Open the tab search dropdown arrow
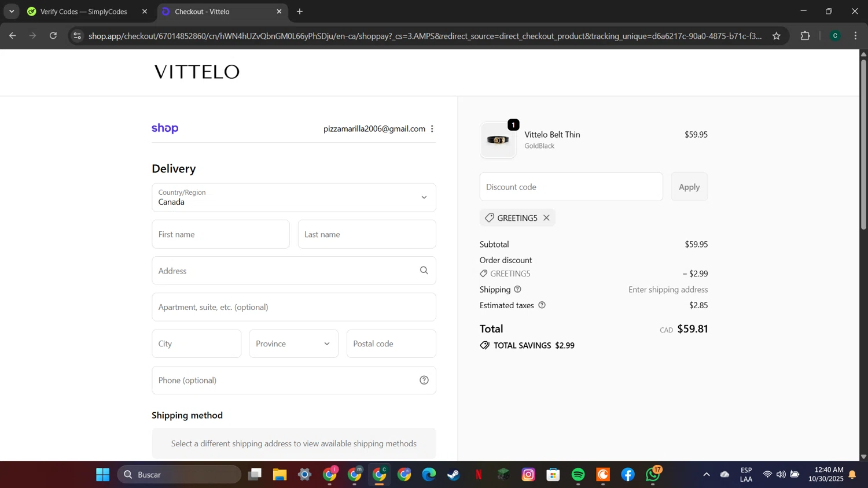The width and height of the screenshot is (868, 488). [x=12, y=12]
